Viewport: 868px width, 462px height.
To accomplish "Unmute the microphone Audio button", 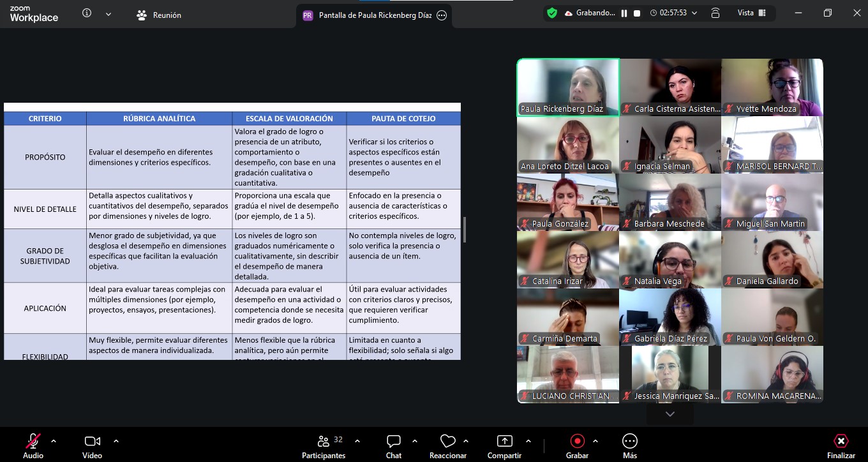I will click(33, 441).
